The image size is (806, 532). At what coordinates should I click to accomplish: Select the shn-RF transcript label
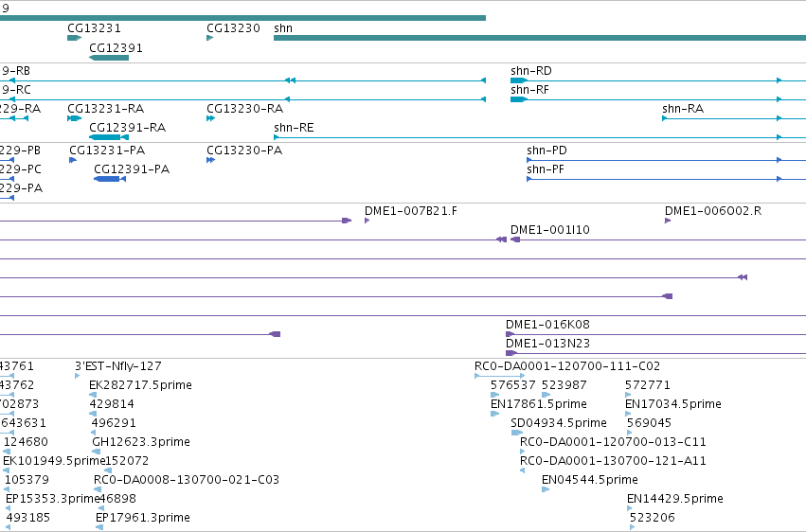coord(529,90)
